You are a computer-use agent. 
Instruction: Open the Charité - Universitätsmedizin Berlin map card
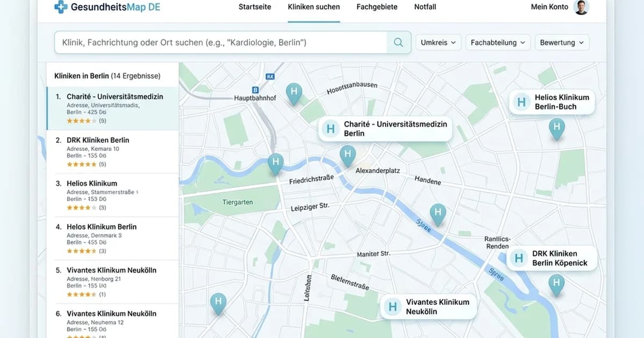(385, 129)
